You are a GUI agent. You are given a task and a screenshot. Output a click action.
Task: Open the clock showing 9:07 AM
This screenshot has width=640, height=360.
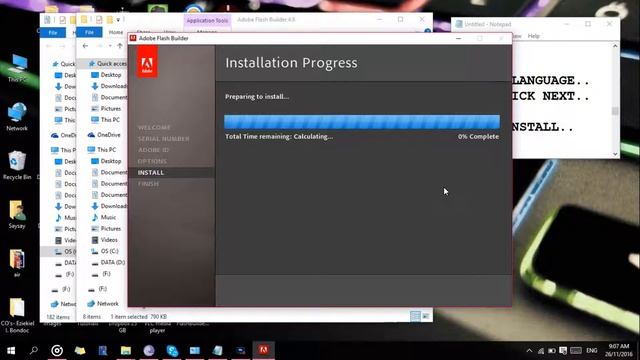tap(619, 351)
